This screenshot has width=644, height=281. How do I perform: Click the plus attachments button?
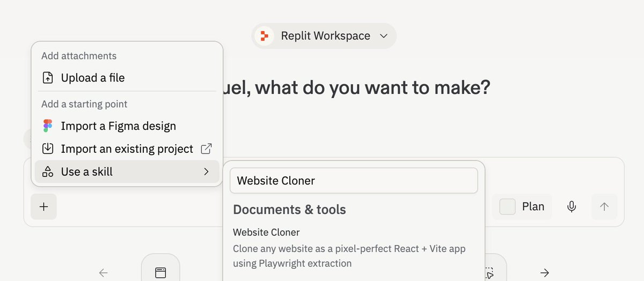pos(43,206)
